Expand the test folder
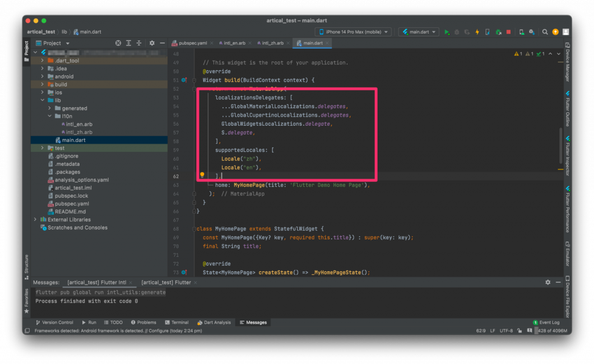Image resolution: width=594 pixels, height=364 pixels. [x=42, y=148]
